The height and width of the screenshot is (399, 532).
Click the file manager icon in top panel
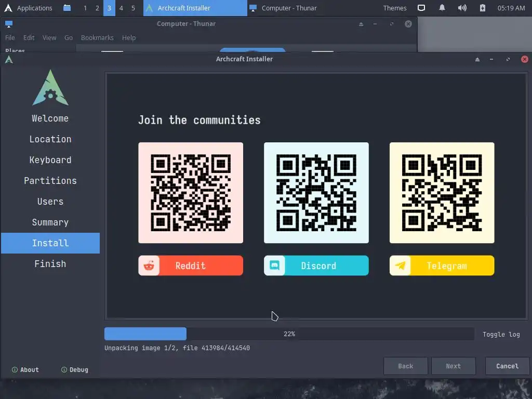(67, 8)
